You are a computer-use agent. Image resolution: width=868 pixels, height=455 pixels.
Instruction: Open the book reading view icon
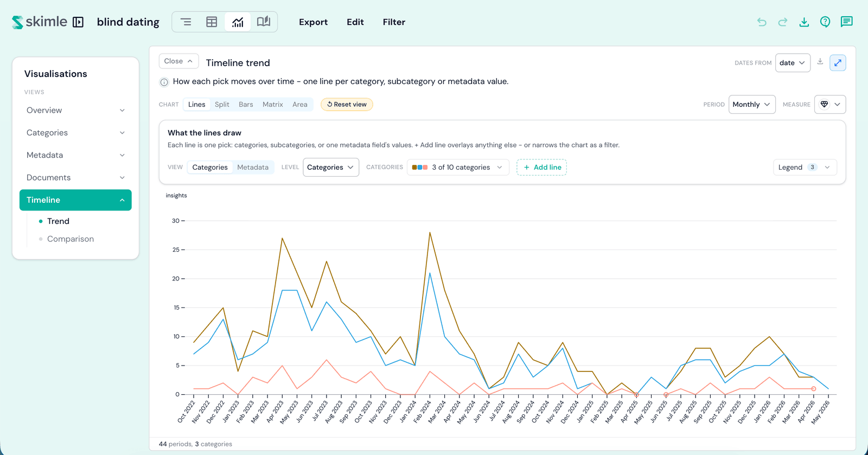pos(264,22)
